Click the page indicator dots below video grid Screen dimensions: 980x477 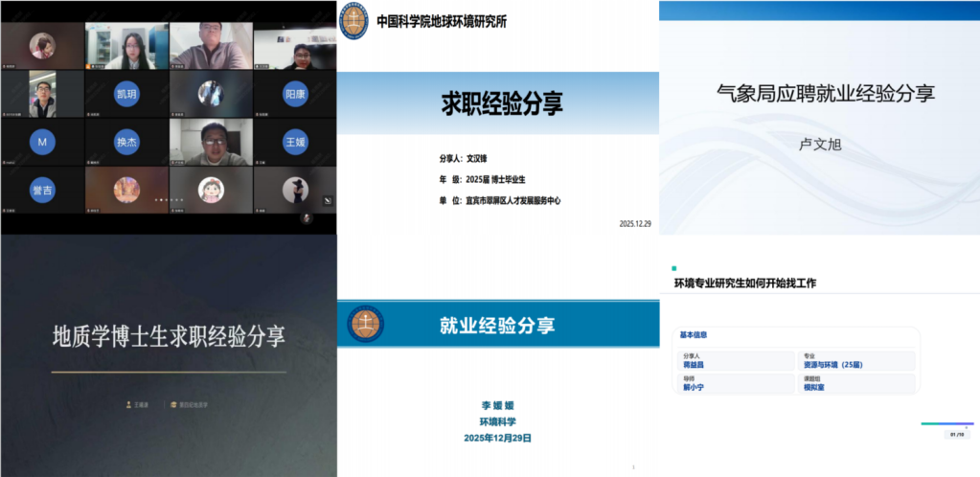point(169,200)
